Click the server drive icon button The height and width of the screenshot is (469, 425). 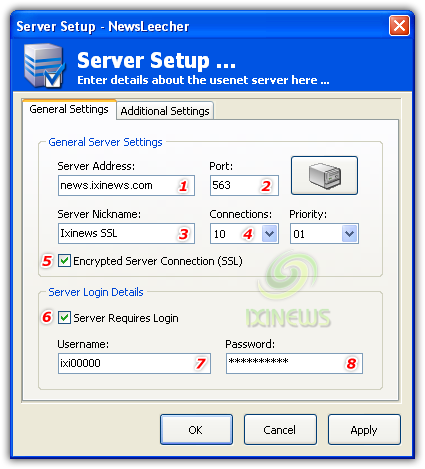click(x=324, y=175)
